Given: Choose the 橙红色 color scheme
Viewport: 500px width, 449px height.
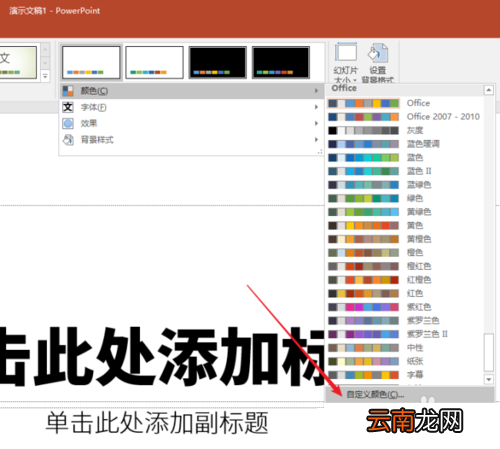Looking at the screenshot, I should [404, 266].
